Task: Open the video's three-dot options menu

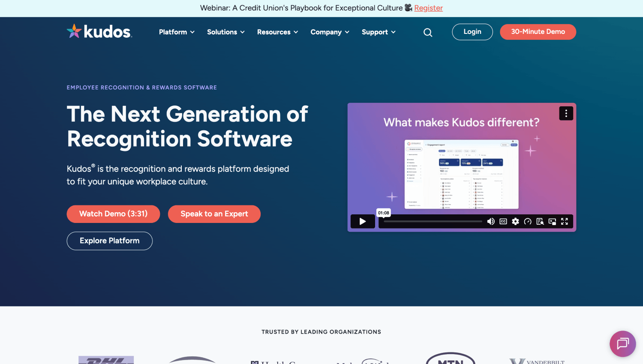Action: click(566, 113)
